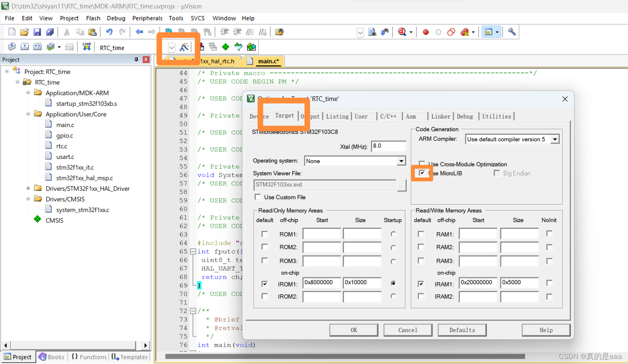Save the current file via floppy icon
This screenshot has width=628, height=364.
tap(37, 32)
